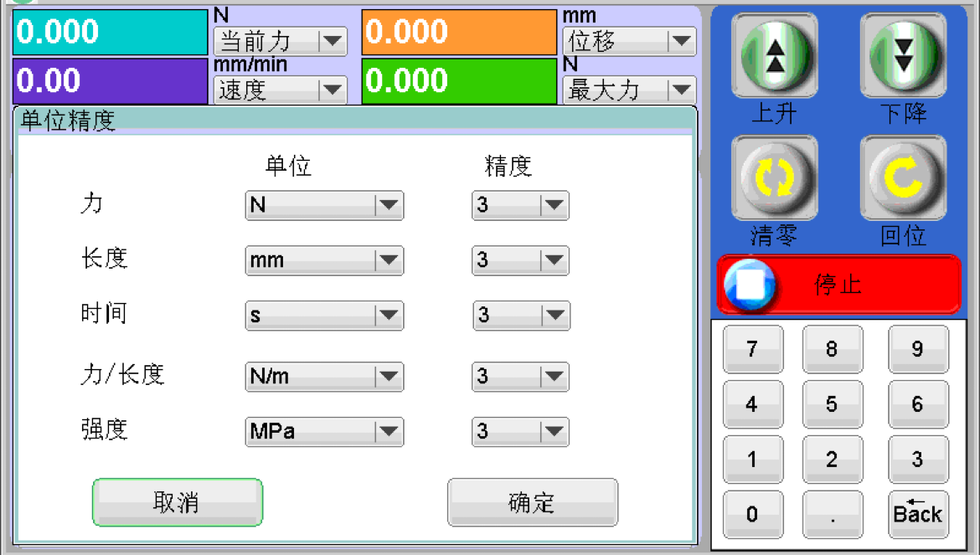Click the mm/min unit label
Screen dimensions: 980x555
[x=250, y=64]
